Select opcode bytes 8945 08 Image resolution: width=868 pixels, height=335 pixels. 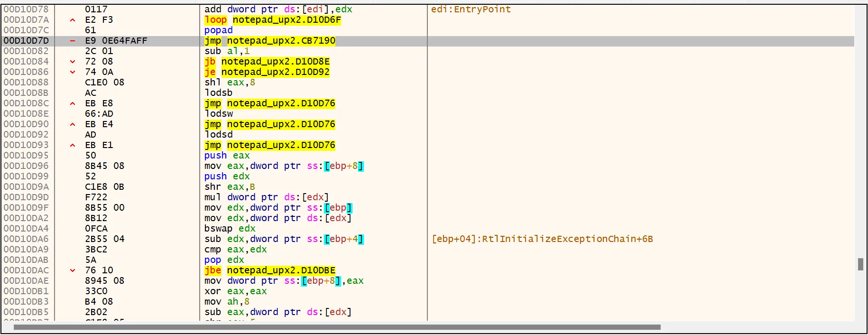(104, 281)
